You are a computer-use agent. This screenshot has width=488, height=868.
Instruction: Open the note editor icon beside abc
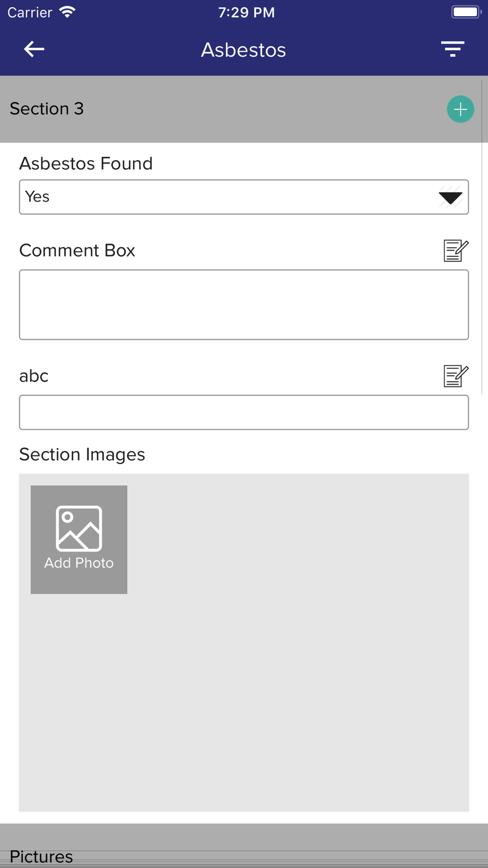[456, 376]
